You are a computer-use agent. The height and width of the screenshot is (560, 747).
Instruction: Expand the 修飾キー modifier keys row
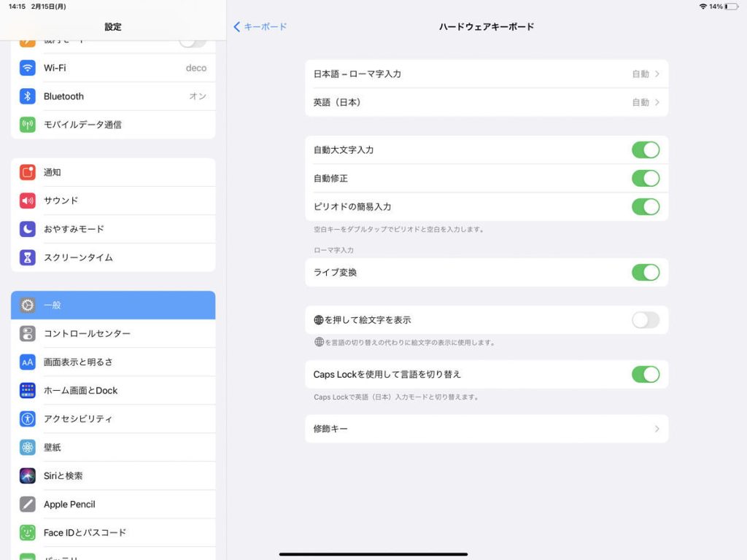[x=486, y=429]
